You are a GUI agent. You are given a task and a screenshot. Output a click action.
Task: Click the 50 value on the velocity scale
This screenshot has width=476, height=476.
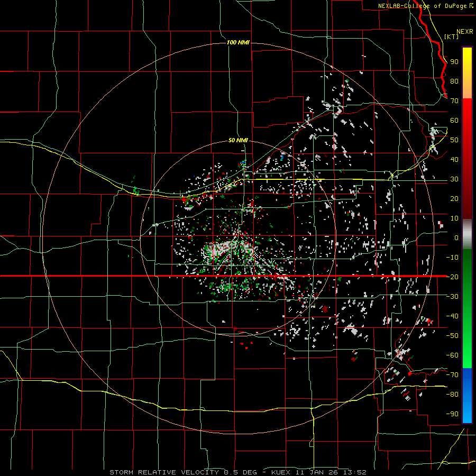coord(454,140)
